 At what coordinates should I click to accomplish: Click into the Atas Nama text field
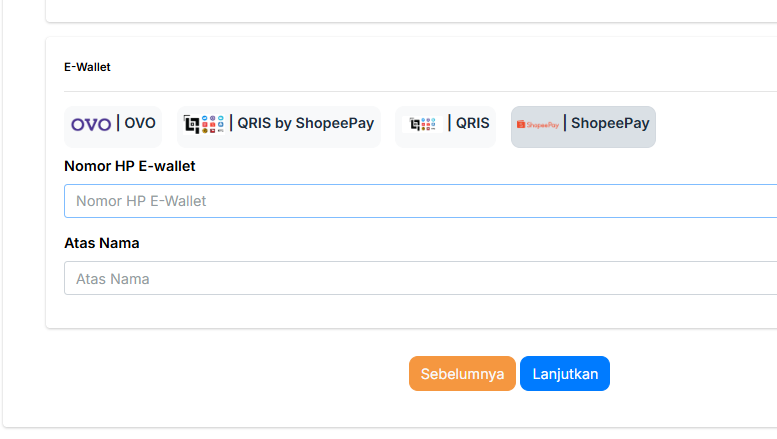tap(420, 278)
